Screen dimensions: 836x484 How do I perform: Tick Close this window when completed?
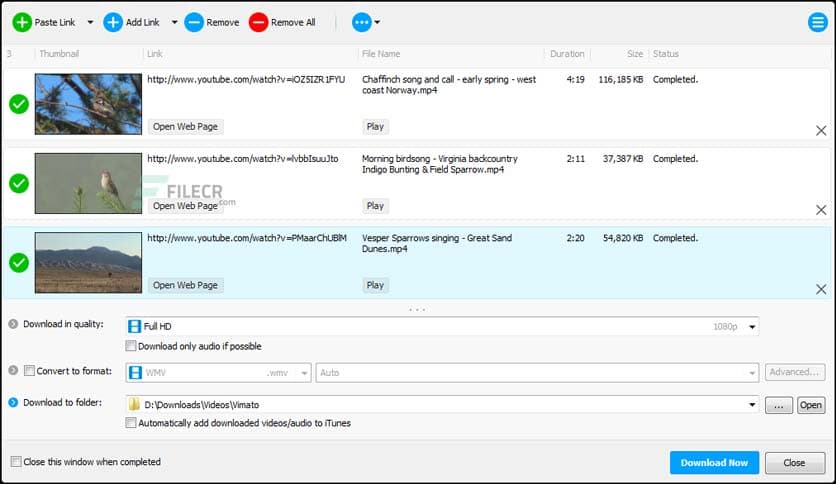(x=16, y=462)
